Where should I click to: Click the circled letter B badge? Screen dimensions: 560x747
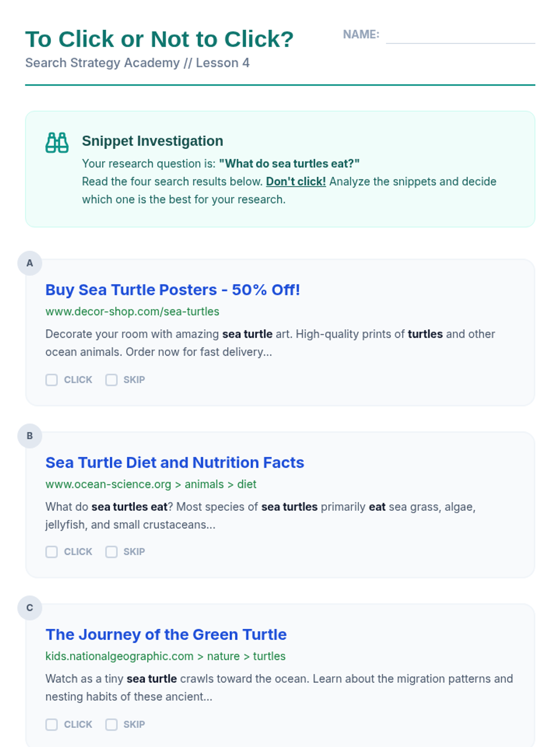(30, 436)
